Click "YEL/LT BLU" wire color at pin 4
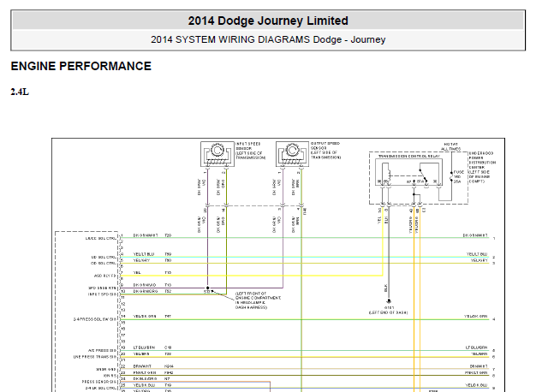The height and width of the screenshot is (392, 554). point(144,254)
